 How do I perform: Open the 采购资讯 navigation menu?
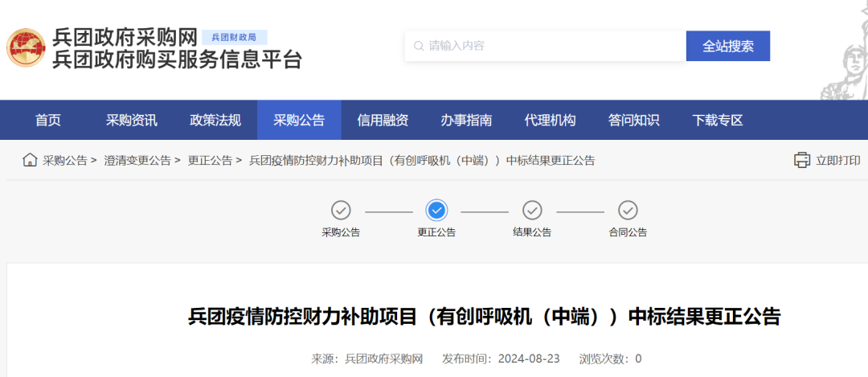[132, 121]
